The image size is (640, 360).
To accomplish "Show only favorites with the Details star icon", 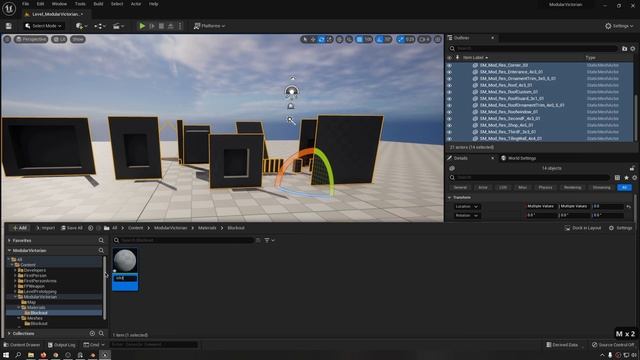I will (x=626, y=178).
